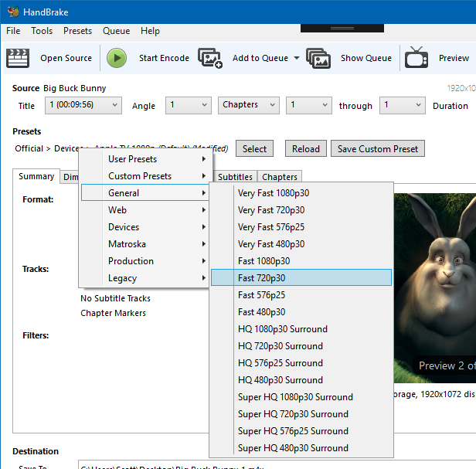The height and width of the screenshot is (469, 476).
Task: Click the Show Queue label
Action: [366, 58]
